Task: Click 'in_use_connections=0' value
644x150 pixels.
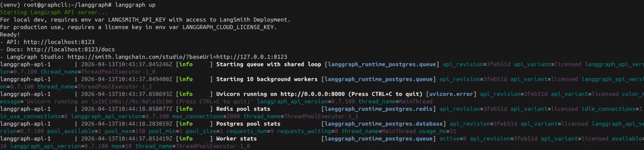Action: click(x=34, y=116)
